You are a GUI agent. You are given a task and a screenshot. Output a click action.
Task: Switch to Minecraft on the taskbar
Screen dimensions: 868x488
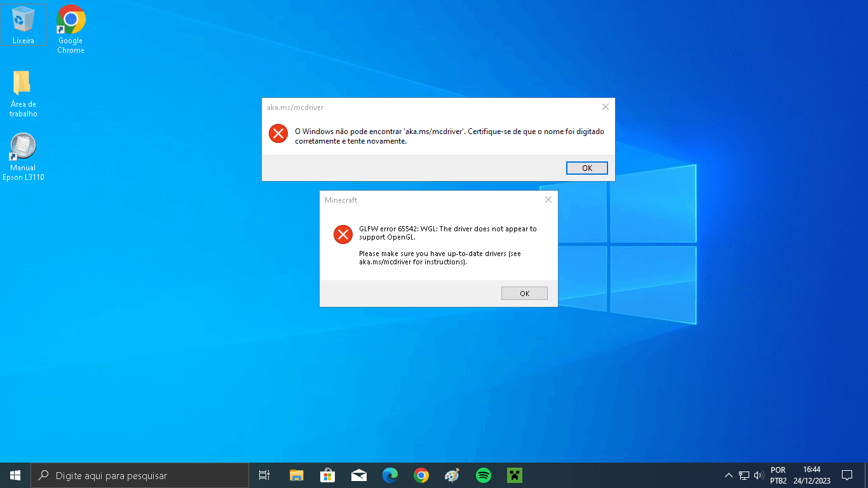click(x=514, y=475)
